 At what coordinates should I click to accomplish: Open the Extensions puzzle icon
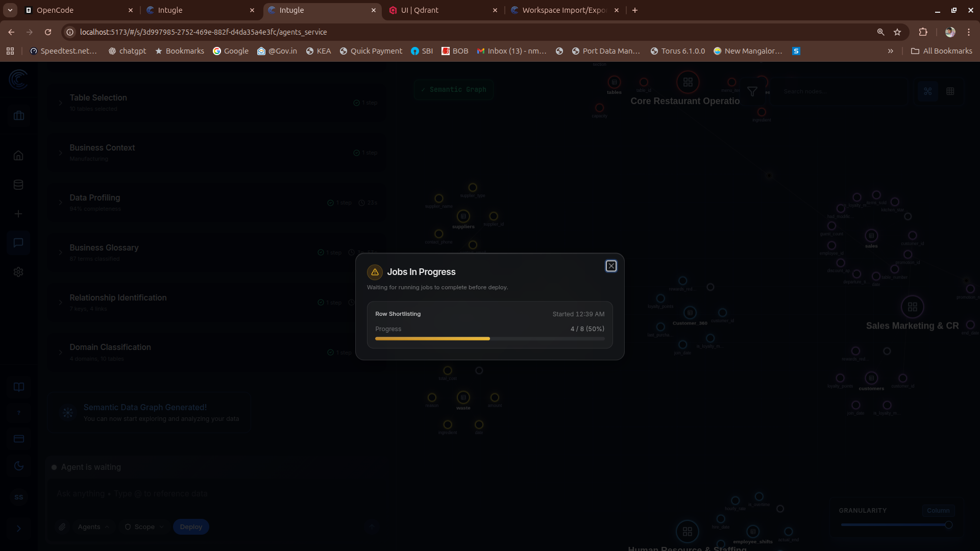(x=923, y=32)
